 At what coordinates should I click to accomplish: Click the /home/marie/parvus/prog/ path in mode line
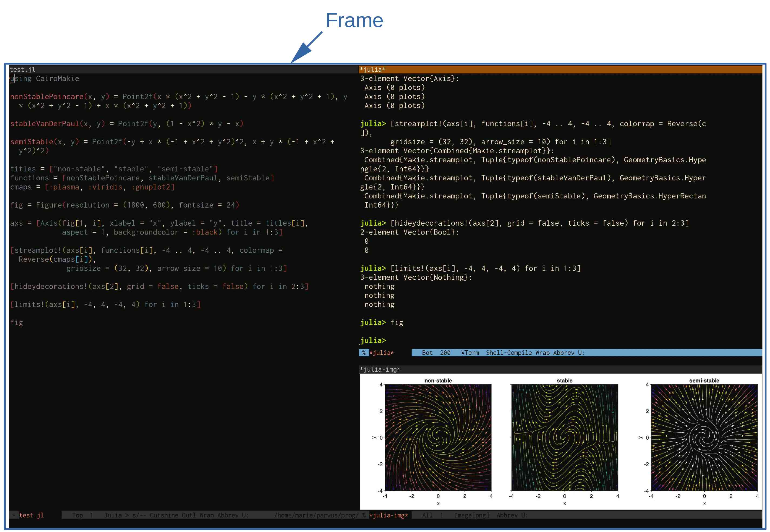tap(317, 515)
